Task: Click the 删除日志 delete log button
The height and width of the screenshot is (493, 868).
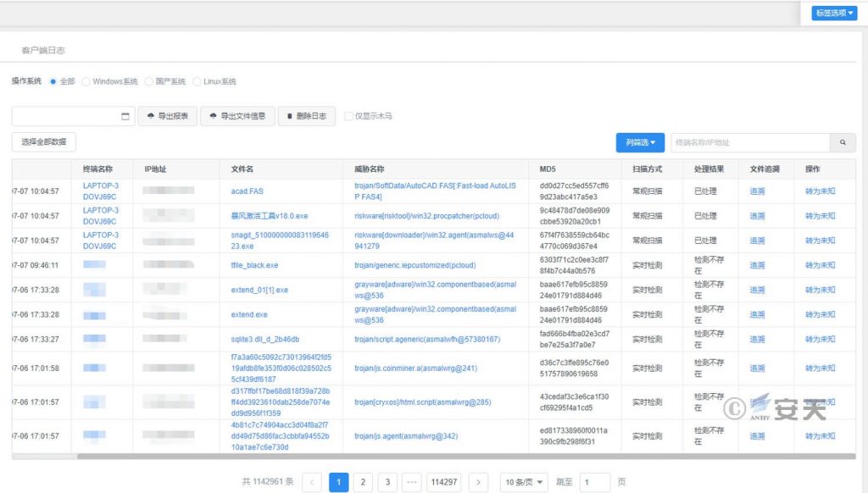Action: 307,116
